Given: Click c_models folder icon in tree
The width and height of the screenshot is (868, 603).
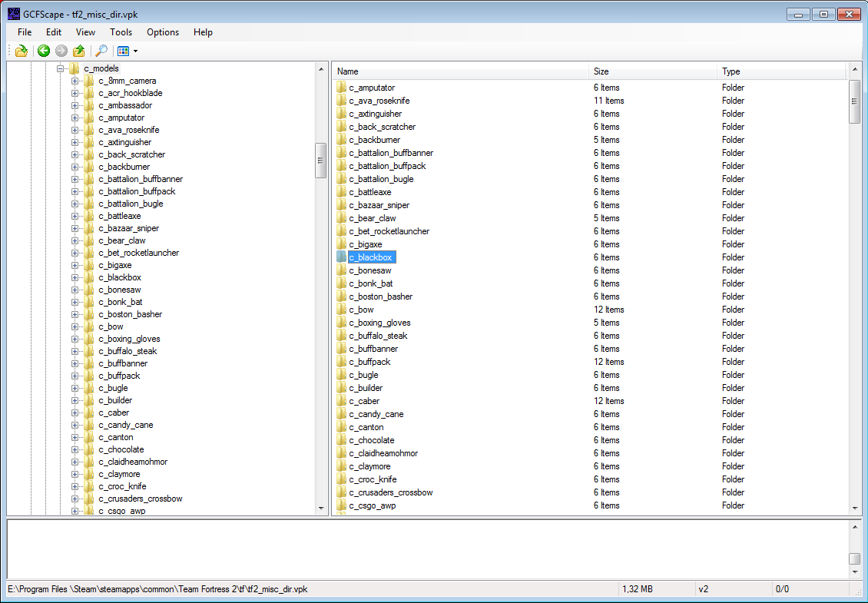Looking at the screenshot, I should tap(75, 68).
